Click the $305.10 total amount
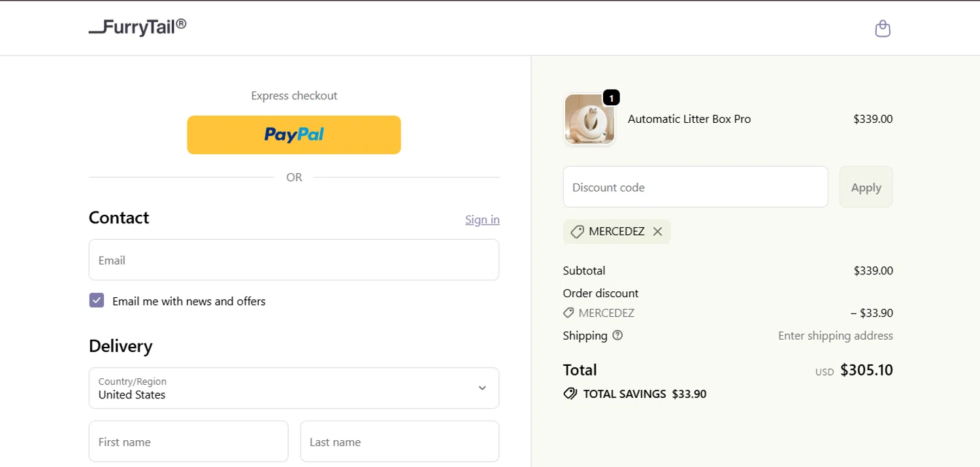The width and height of the screenshot is (980, 467). 866,370
